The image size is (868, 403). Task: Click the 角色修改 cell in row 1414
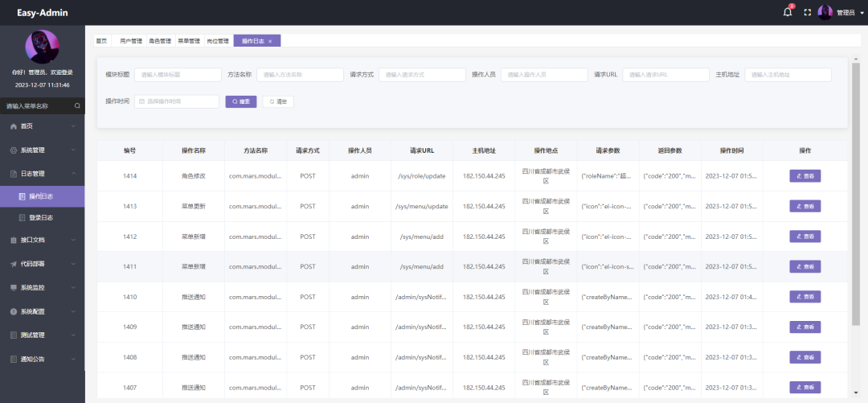[x=194, y=176]
